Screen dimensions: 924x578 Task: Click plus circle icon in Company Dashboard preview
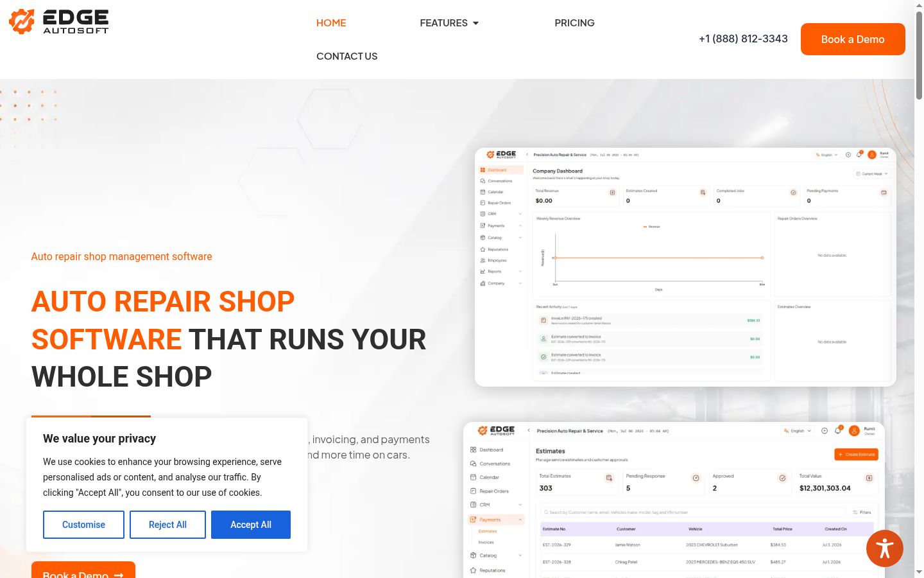coord(848,155)
